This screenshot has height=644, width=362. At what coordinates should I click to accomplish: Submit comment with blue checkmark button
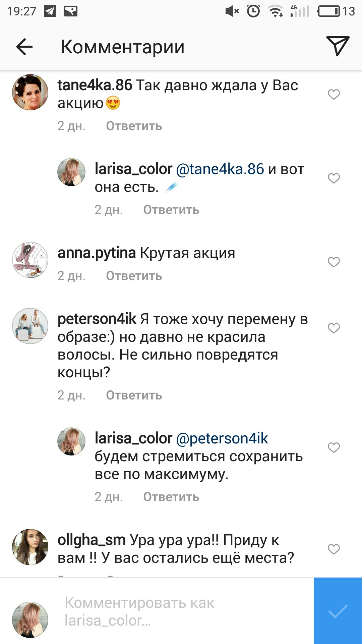coord(338,611)
